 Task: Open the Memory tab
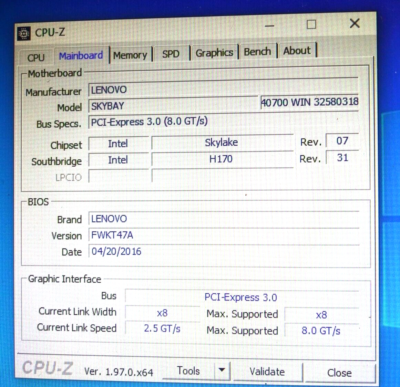pyautogui.click(x=130, y=55)
